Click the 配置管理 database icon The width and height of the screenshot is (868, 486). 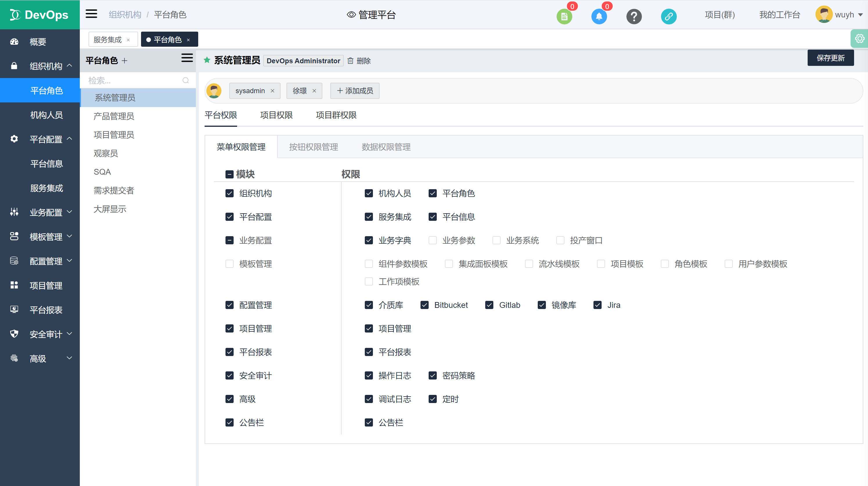[x=14, y=261]
